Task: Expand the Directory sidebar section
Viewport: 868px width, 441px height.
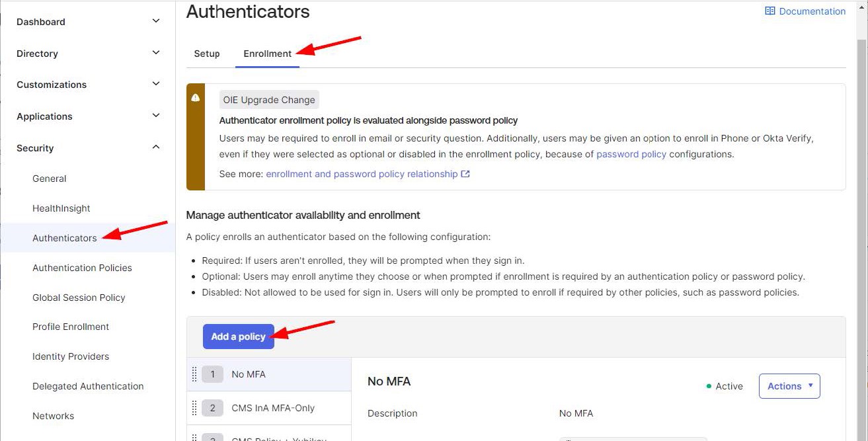Action: pos(156,53)
